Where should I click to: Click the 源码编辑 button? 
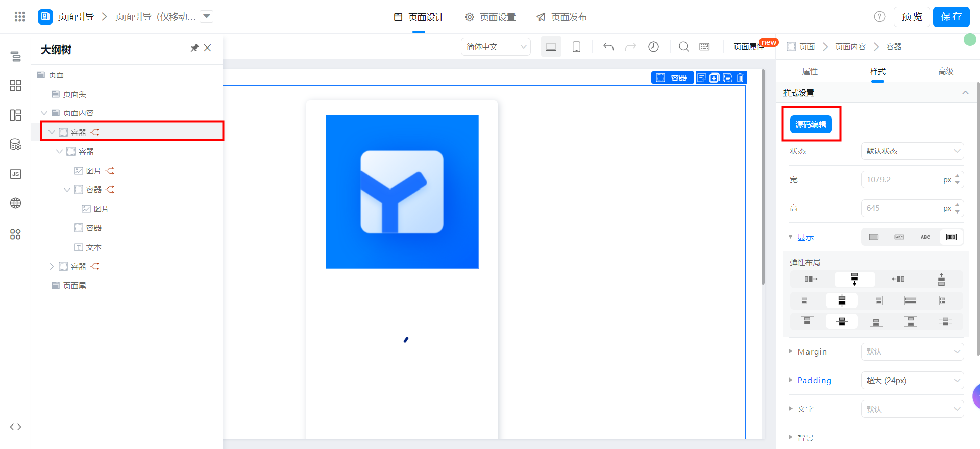[811, 124]
